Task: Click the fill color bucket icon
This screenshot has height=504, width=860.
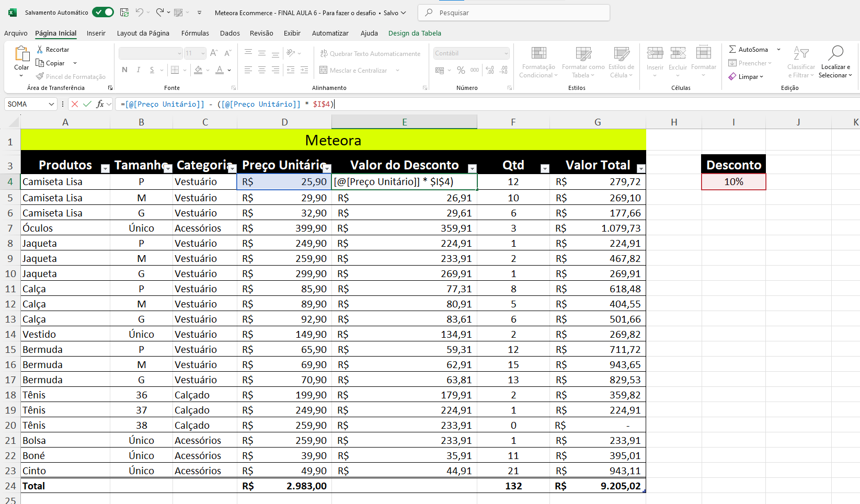Action: (x=198, y=70)
